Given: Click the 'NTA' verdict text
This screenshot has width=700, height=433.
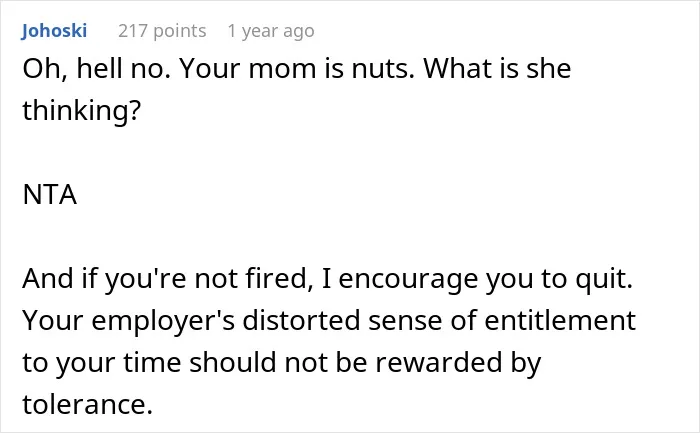Looking at the screenshot, I should [50, 195].
